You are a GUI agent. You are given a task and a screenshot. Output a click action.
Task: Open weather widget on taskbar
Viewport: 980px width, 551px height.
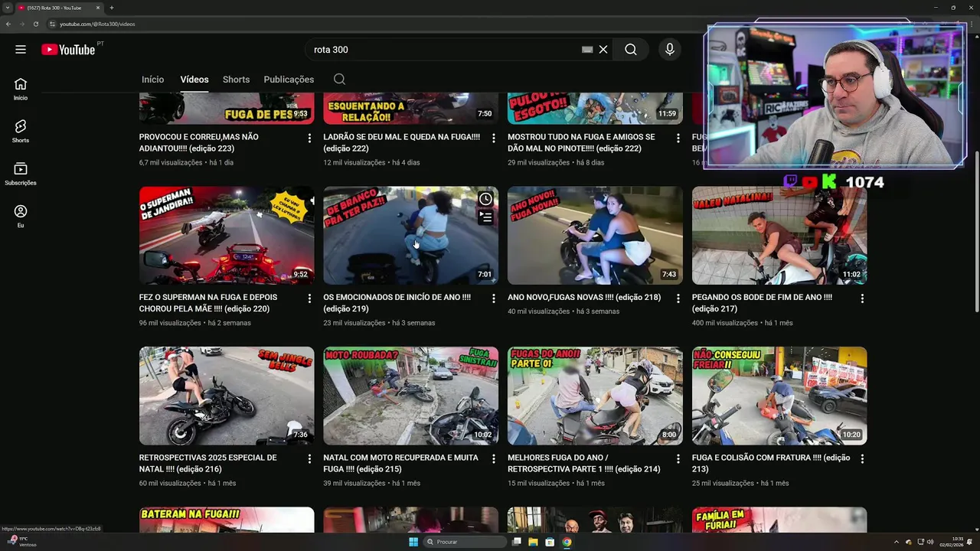pos(21,542)
